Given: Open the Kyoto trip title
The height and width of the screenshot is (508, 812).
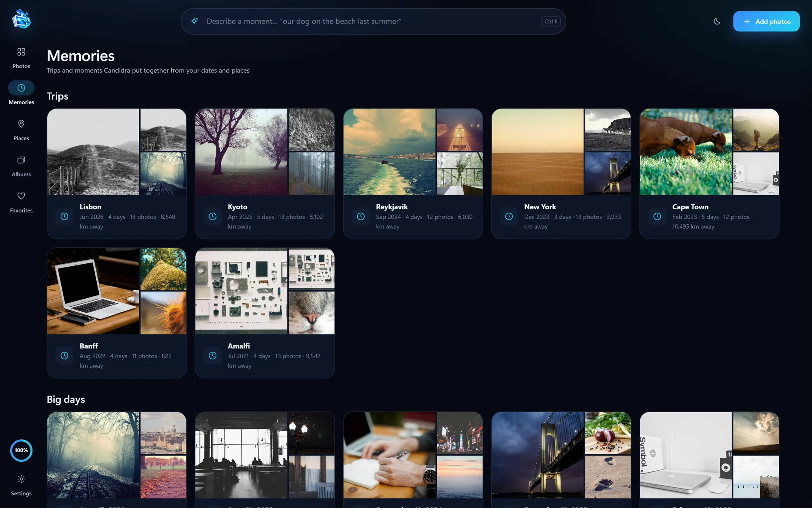Looking at the screenshot, I should pyautogui.click(x=238, y=207).
